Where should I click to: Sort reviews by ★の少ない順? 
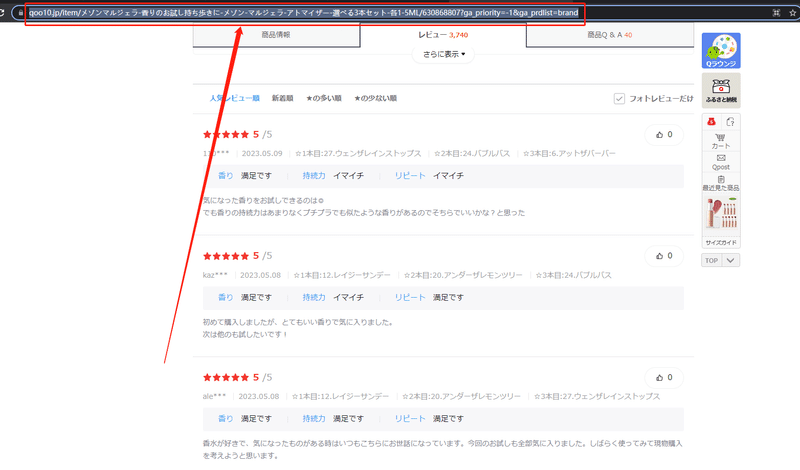[x=376, y=98]
